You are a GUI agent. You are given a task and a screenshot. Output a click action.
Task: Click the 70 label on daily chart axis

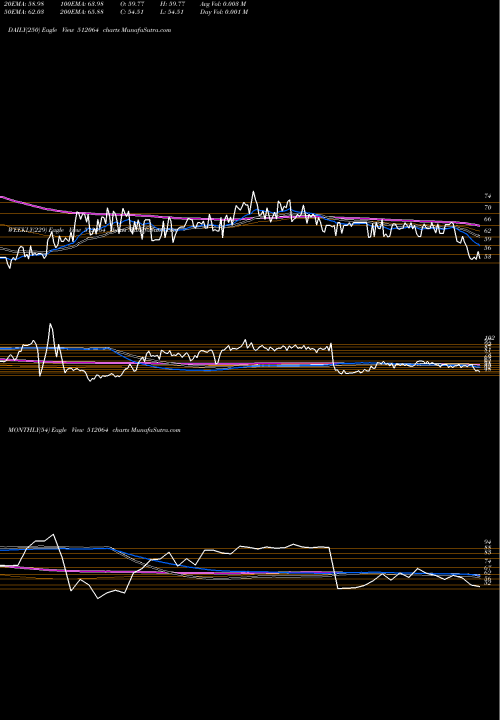[488, 208]
